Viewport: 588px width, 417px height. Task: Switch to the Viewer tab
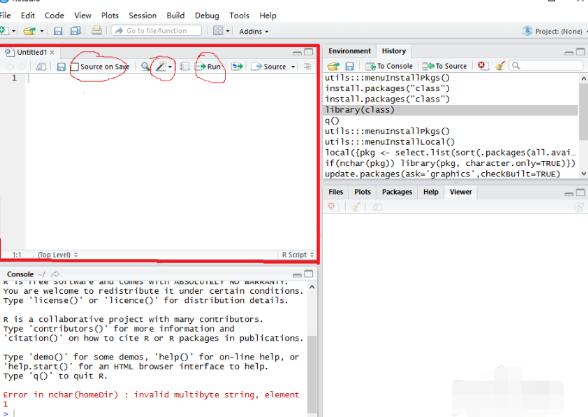click(460, 192)
